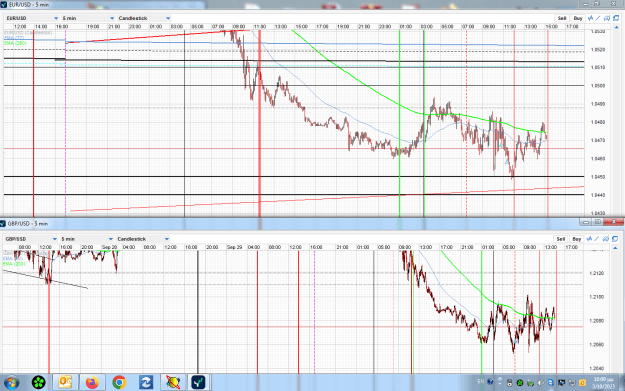Click snapshot icon in EUR/USD chart toolbar
Image resolution: width=625 pixels, height=391 pixels.
[x=607, y=18]
